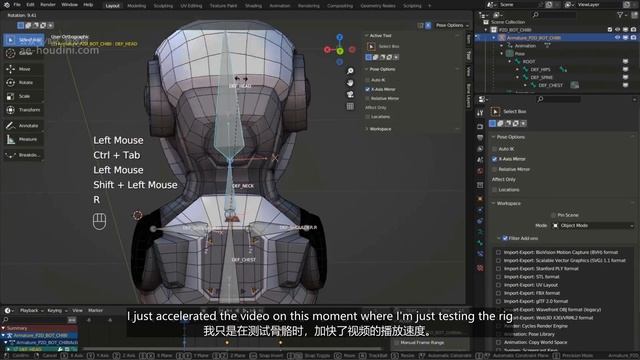640x360 pixels.
Task: Switch to the Sculpting workspace tab
Action: (163, 6)
